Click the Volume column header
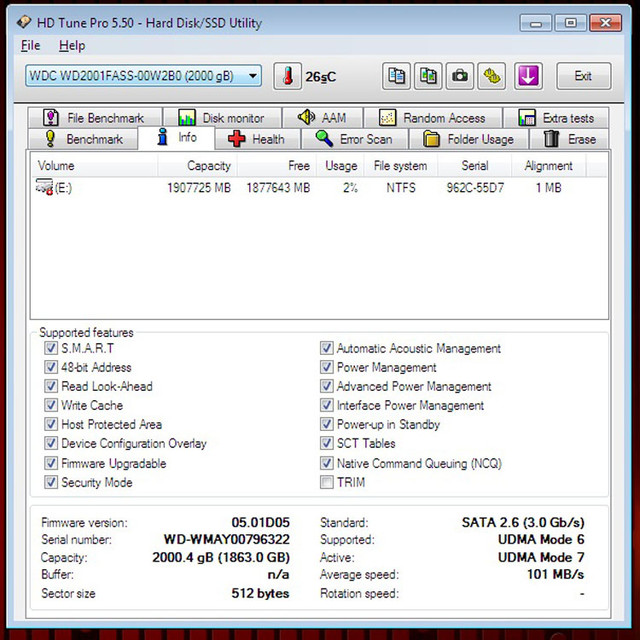Image resolution: width=640 pixels, height=640 pixels. tap(94, 166)
